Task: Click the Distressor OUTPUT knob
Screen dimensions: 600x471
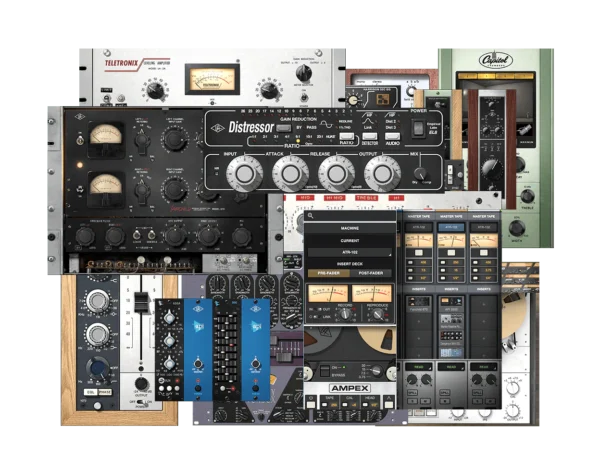Action: tap(383, 174)
